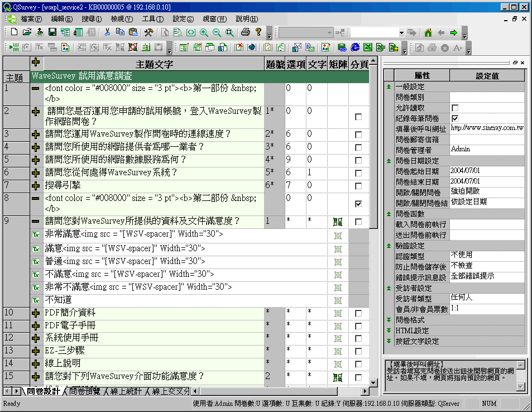Viewport: 532px width, 412px height.
Task: Click the zoom in magnifier icon
Action: point(204,32)
